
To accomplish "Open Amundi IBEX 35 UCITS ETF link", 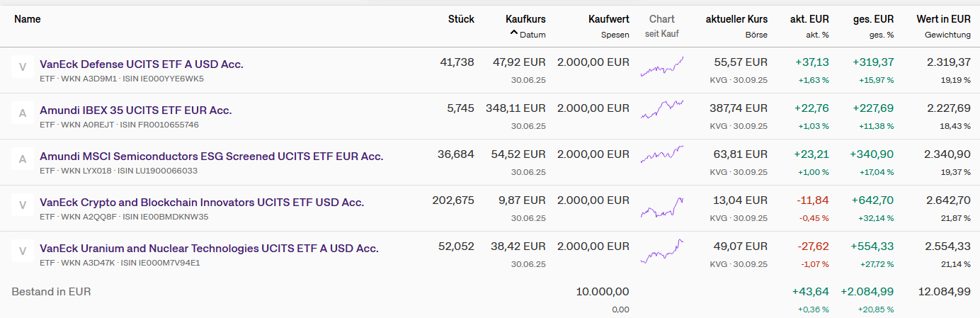I will tap(136, 110).
